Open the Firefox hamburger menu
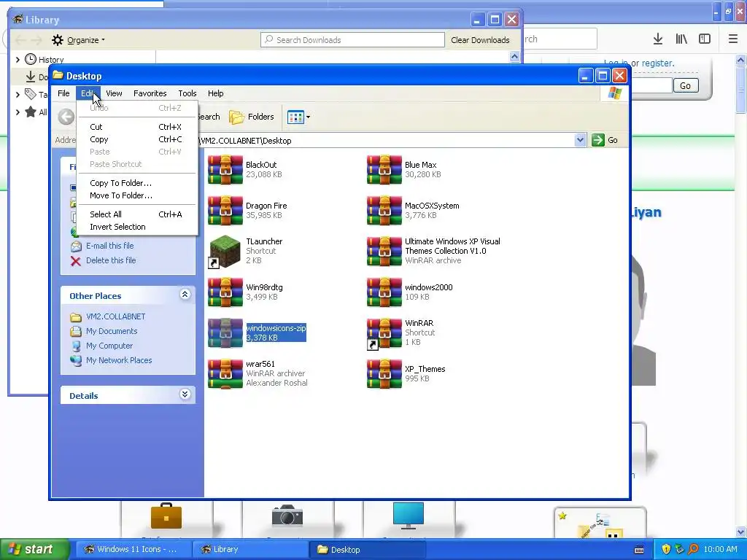747x560 pixels. click(733, 39)
